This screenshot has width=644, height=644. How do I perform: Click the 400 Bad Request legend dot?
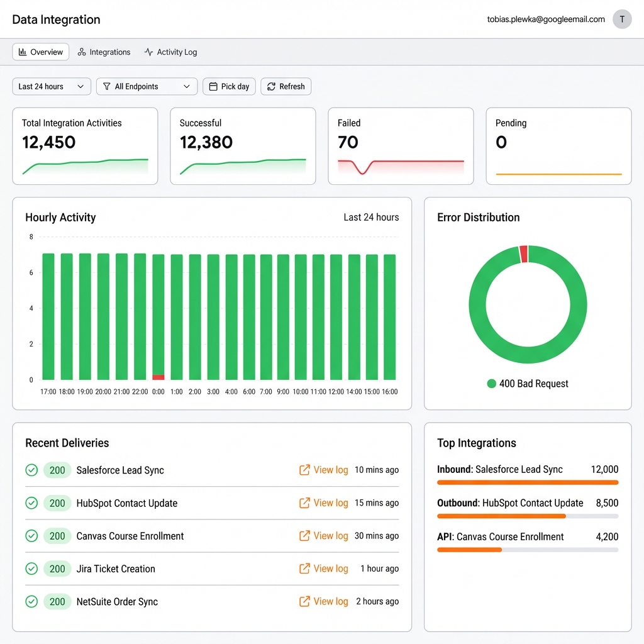coord(491,384)
